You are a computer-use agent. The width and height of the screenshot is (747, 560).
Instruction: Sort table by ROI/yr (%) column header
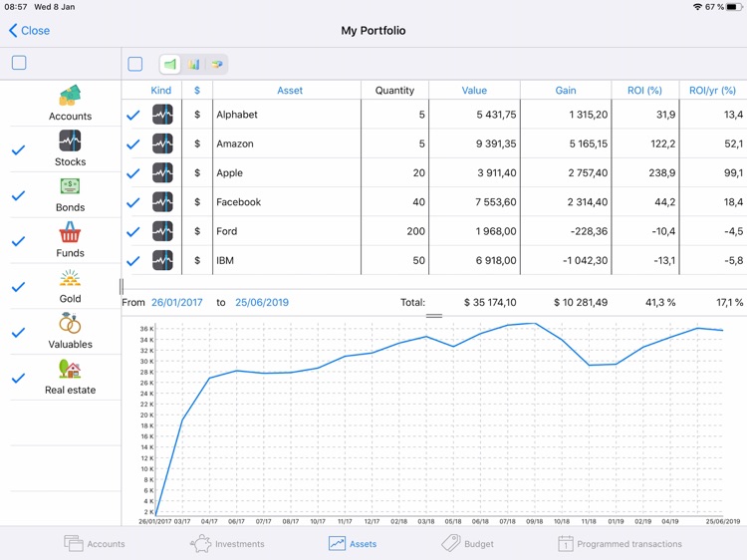(712, 90)
